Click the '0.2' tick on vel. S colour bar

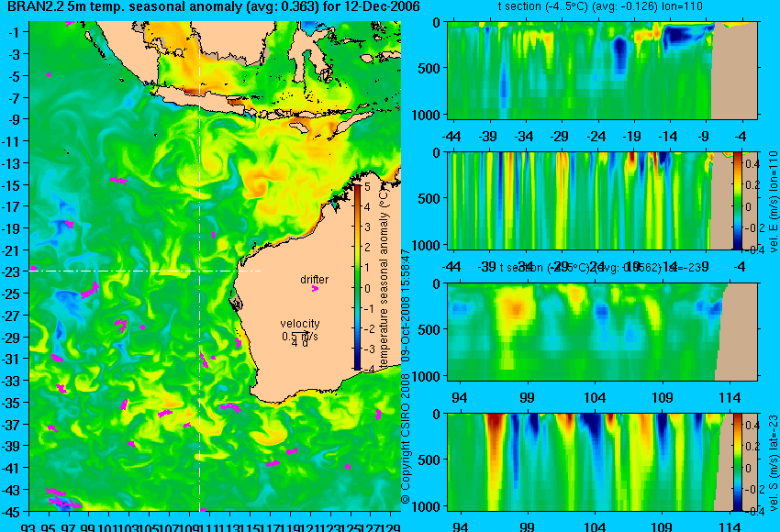tap(752, 446)
